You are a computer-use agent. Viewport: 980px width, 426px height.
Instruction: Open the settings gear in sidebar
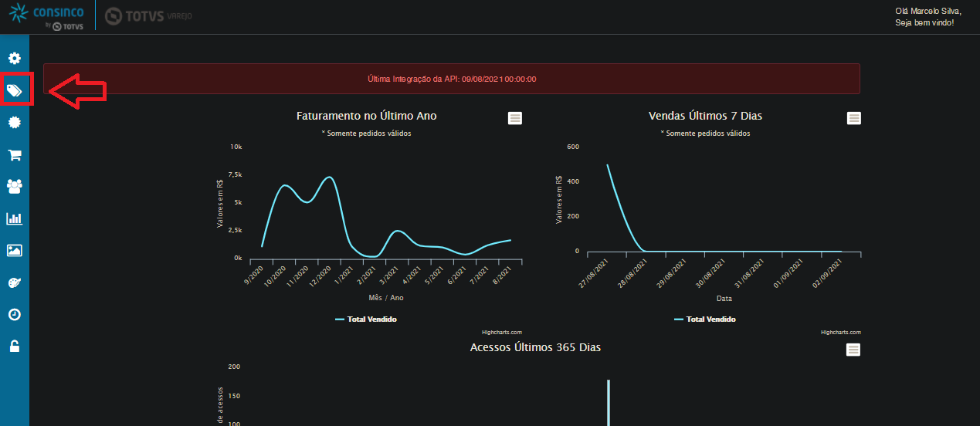coord(14,59)
